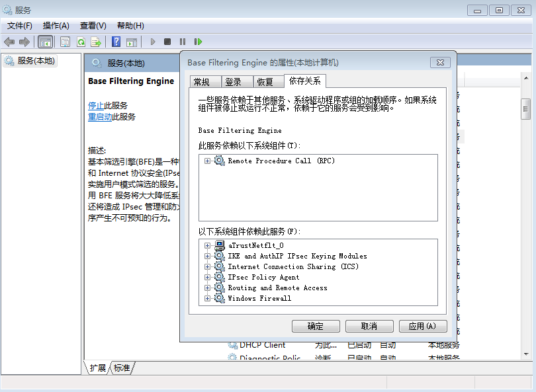
Task: Expand Internet Connection Sharing (ICS) node
Action: click(207, 266)
